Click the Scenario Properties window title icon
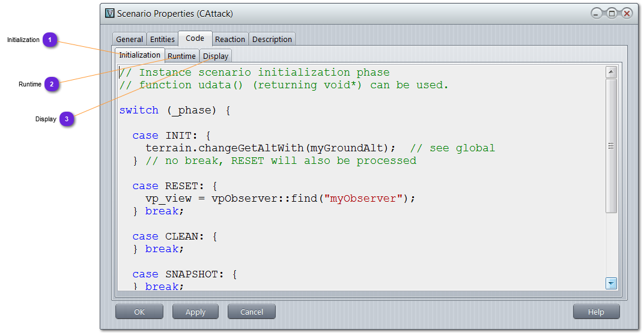 point(109,13)
